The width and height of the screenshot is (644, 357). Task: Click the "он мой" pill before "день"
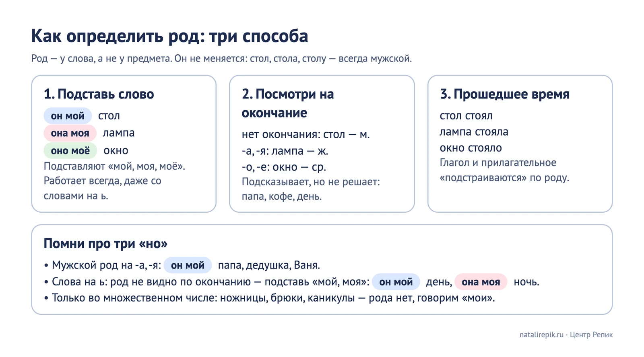[396, 282]
